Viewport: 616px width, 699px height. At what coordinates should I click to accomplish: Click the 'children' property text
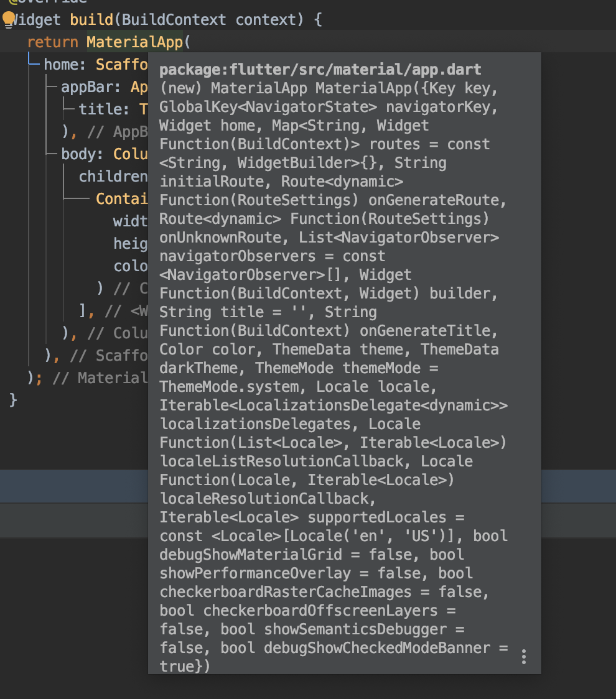tap(113, 177)
